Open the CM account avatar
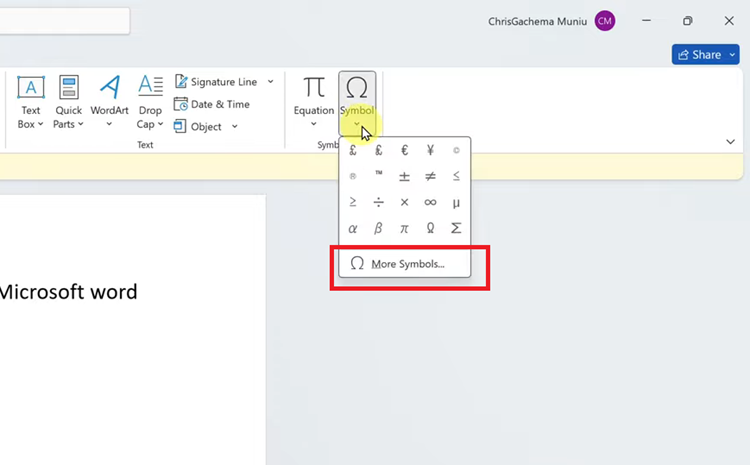The height and width of the screenshot is (465, 750). (x=605, y=21)
